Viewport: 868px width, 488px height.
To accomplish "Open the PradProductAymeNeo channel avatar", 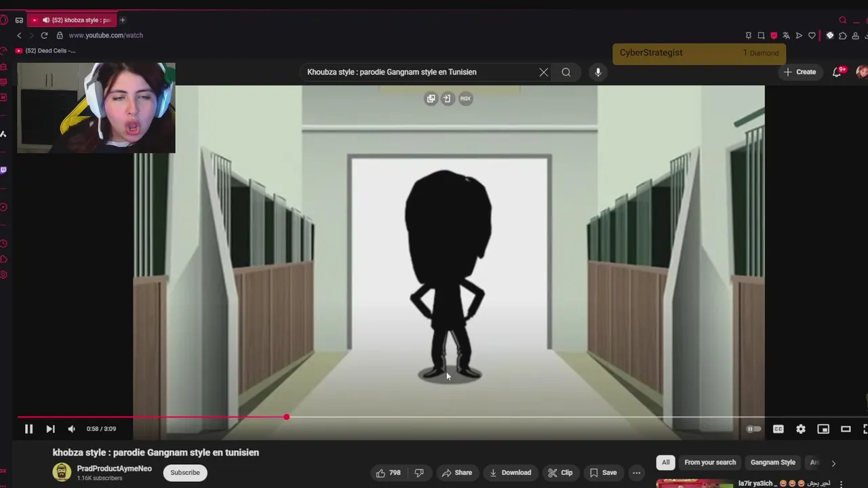I will 62,472.
